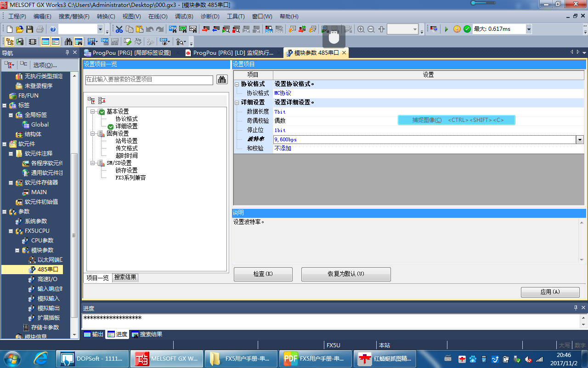This screenshot has width=588, height=368.
Task: Open the 在线(O) menu
Action: (x=158, y=16)
